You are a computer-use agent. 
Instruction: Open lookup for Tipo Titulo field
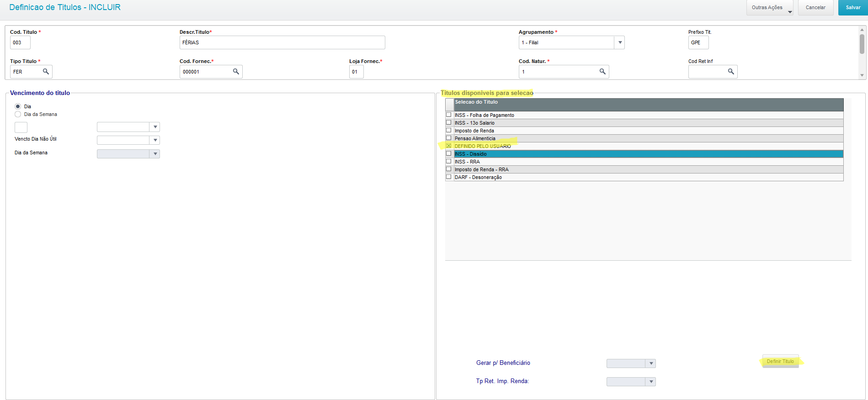[46, 72]
